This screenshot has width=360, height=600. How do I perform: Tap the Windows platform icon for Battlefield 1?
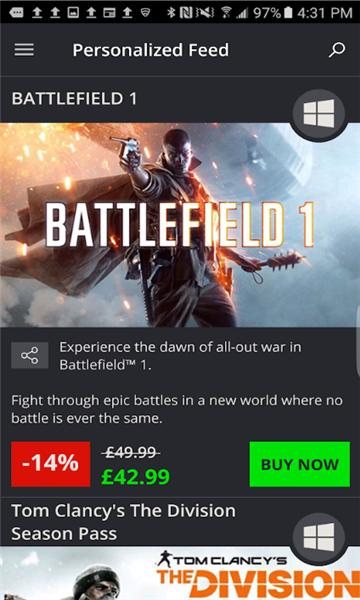[319, 114]
